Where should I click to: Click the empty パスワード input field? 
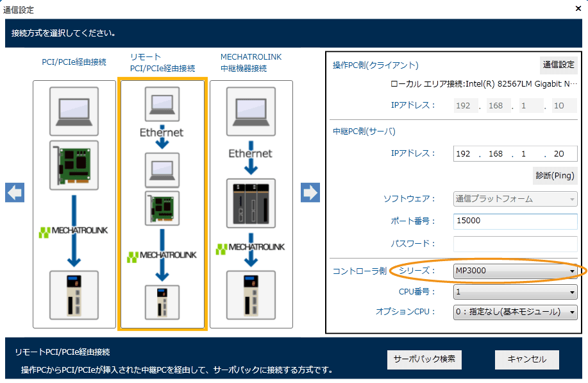(x=515, y=244)
